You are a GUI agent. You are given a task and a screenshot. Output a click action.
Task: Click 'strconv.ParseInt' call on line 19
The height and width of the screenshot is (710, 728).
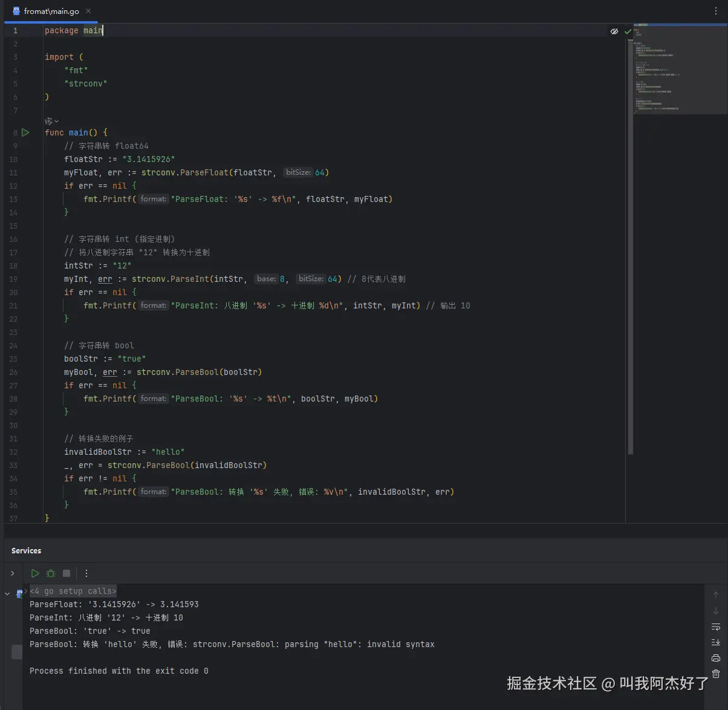171,279
